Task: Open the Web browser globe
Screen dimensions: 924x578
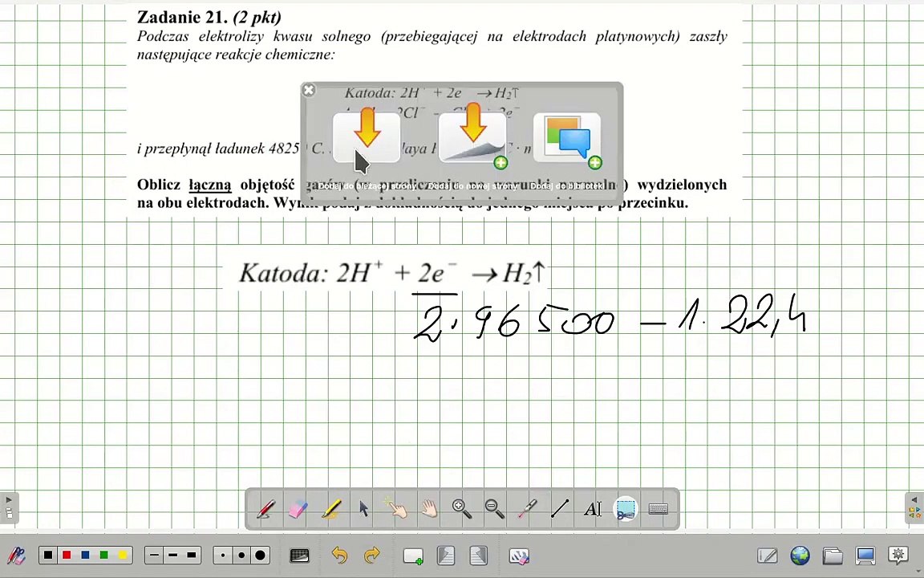Action: point(800,555)
